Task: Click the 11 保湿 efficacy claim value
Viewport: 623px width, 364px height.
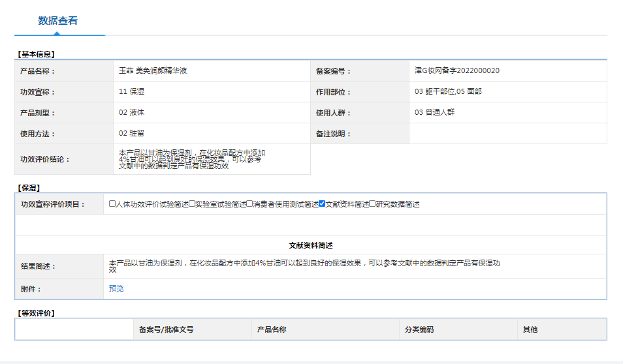Action: point(131,91)
